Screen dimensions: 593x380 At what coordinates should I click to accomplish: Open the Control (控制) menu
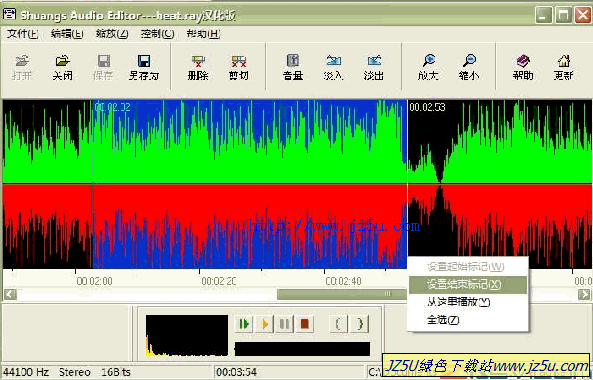point(157,34)
